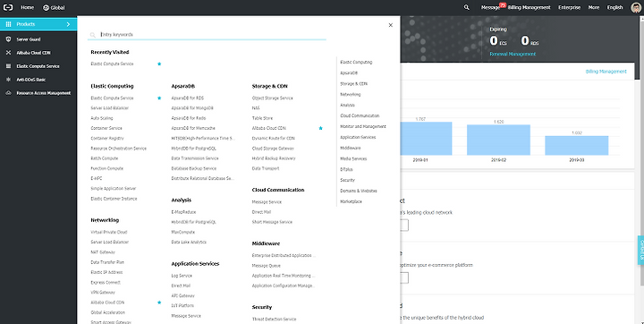Open the English language selector
This screenshot has height=324, width=644.
point(614,7)
